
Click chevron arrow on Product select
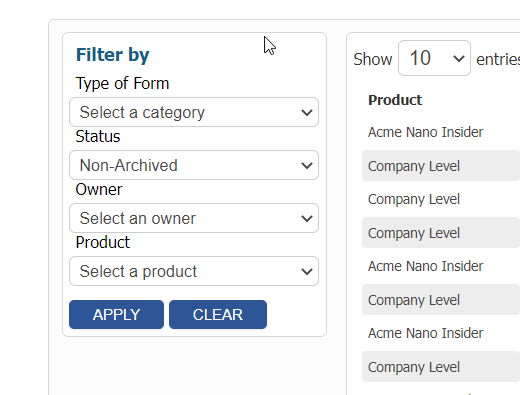click(x=307, y=271)
